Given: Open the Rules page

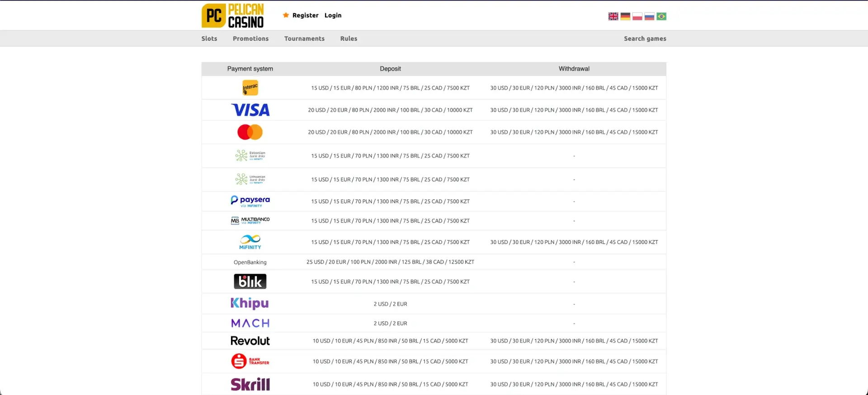Looking at the screenshot, I should coord(349,38).
